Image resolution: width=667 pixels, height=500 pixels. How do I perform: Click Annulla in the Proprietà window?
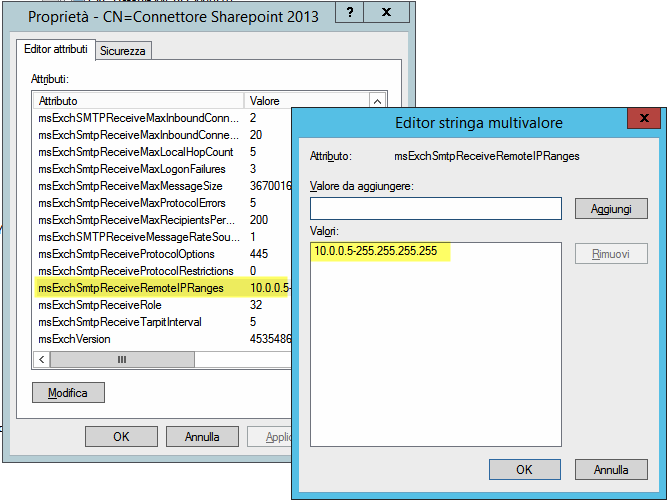click(202, 437)
